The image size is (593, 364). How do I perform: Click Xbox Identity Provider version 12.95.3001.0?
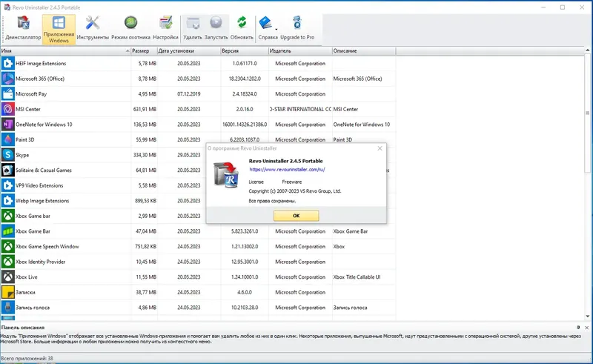(245, 262)
